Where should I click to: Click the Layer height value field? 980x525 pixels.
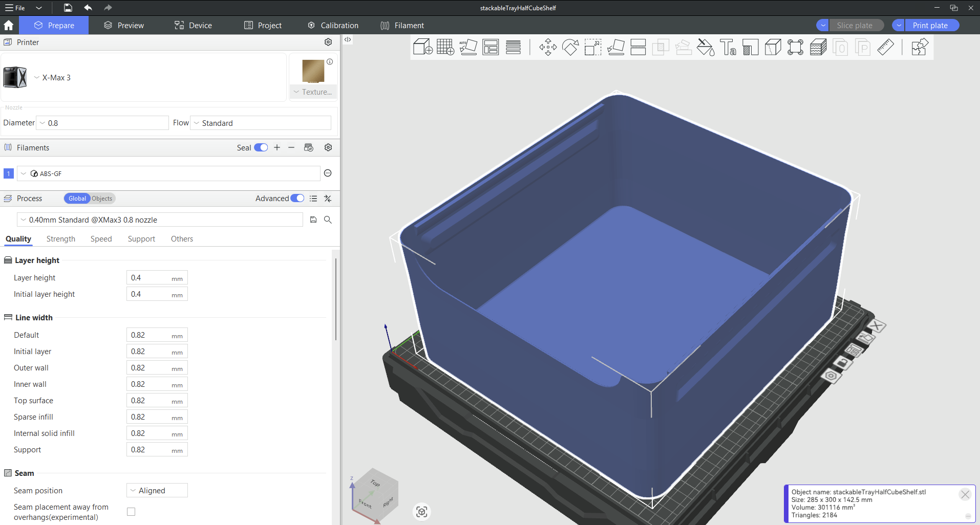point(148,278)
